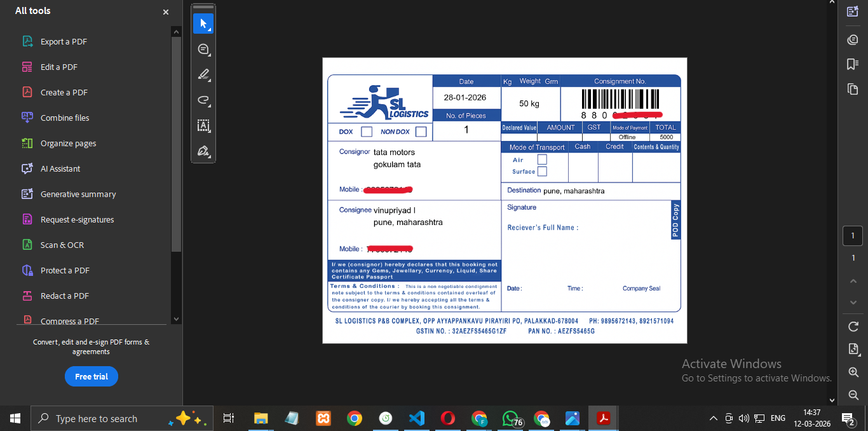This screenshot has height=431, width=868.
Task: Click the rotate page icon
Action: click(853, 327)
